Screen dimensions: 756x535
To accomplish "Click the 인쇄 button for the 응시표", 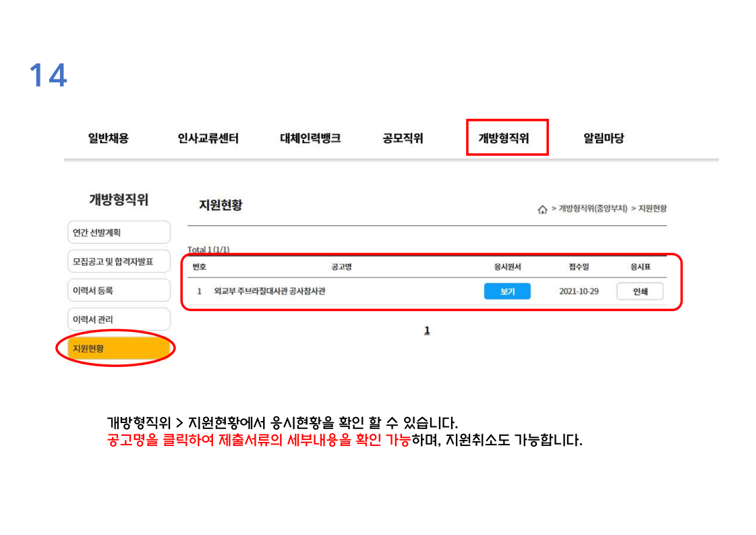I will click(639, 291).
